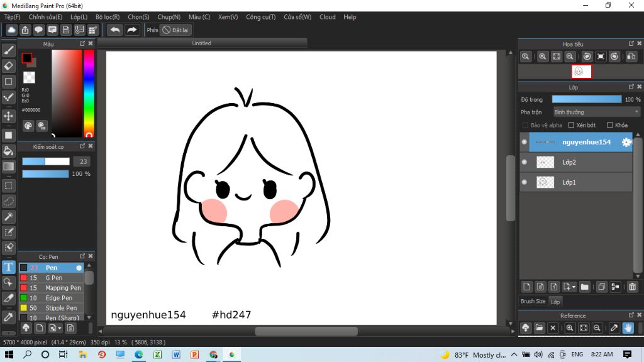The height and width of the screenshot is (362, 644).
Task: Select the Bucket fill tool
Action: point(9,151)
